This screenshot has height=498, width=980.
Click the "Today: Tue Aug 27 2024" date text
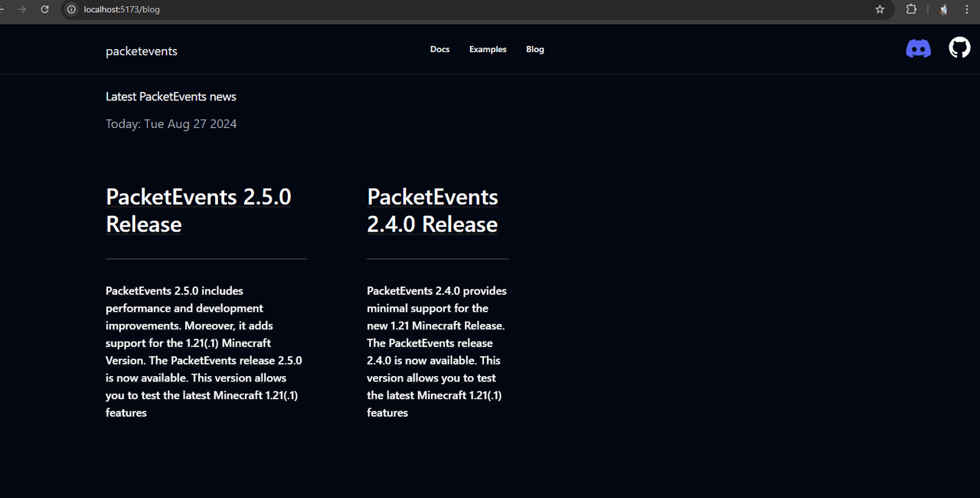click(171, 124)
